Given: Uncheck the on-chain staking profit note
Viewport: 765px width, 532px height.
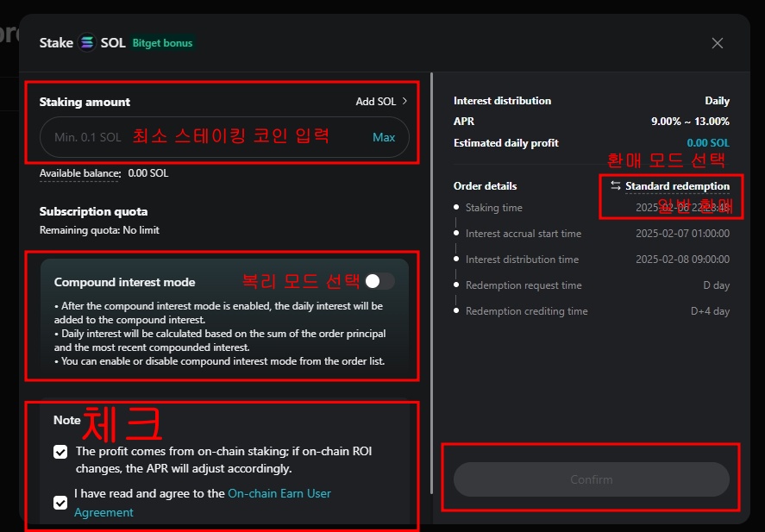Looking at the screenshot, I should (x=60, y=452).
